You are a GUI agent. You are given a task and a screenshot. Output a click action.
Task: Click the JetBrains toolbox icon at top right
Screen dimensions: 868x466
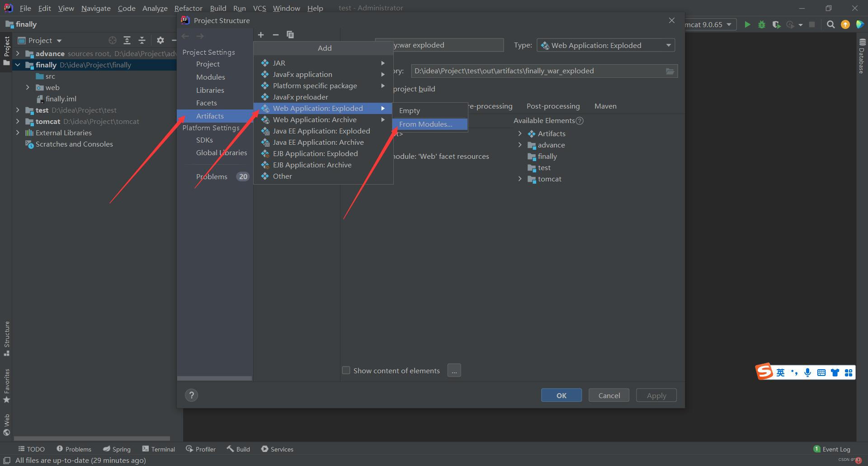click(860, 24)
